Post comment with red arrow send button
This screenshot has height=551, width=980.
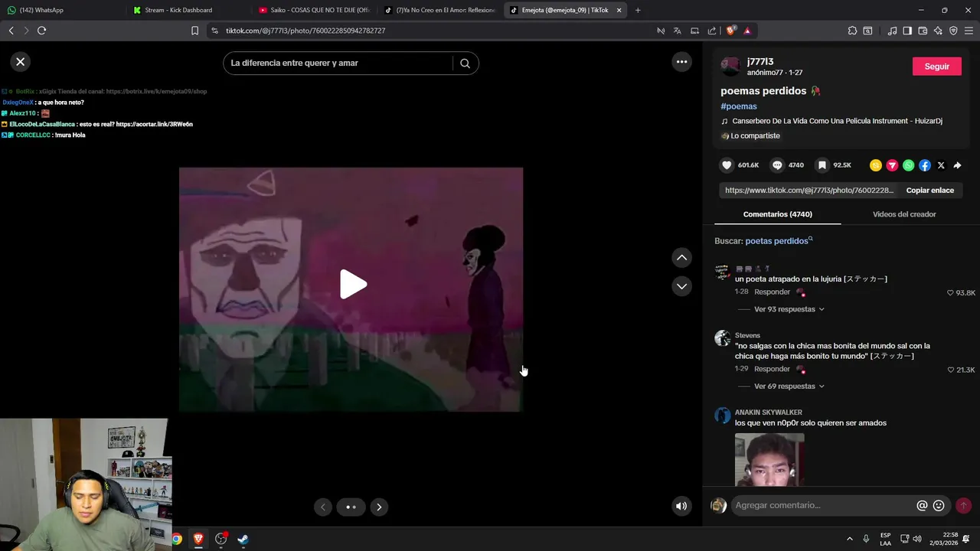pos(963,506)
